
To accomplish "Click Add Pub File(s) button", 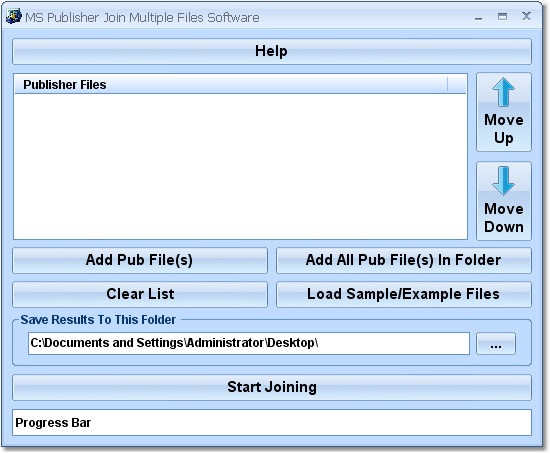I will (x=140, y=260).
